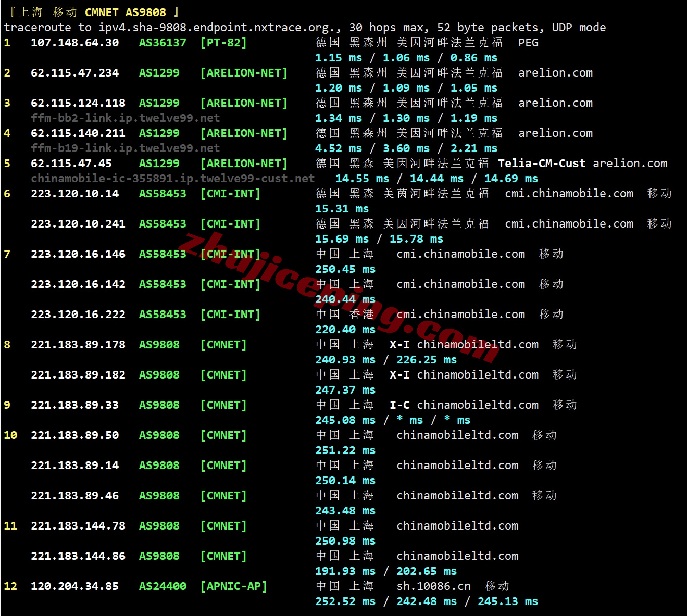
Task: Select the AS24400 text
Action: (162, 586)
